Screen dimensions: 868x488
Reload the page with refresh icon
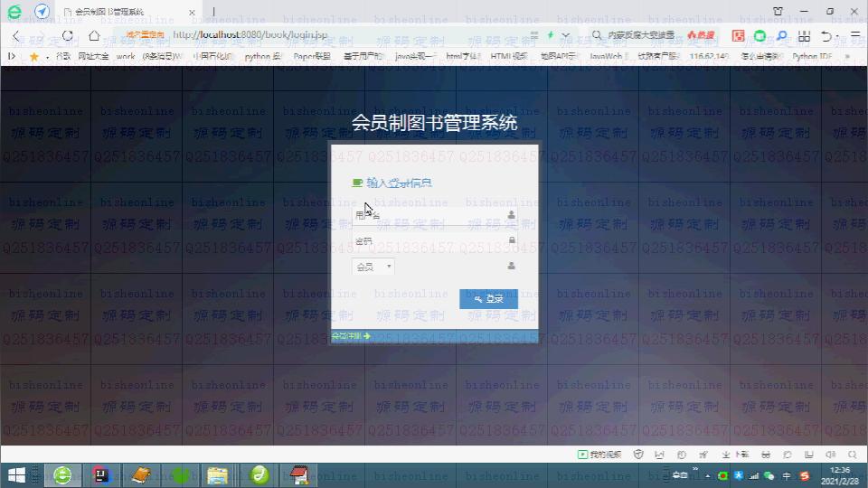click(x=68, y=36)
